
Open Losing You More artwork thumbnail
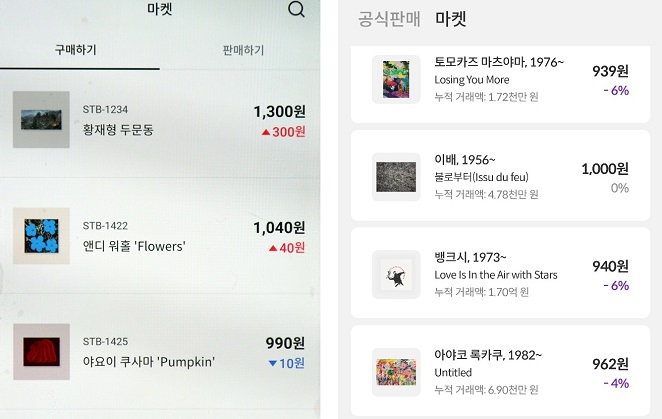click(x=396, y=79)
